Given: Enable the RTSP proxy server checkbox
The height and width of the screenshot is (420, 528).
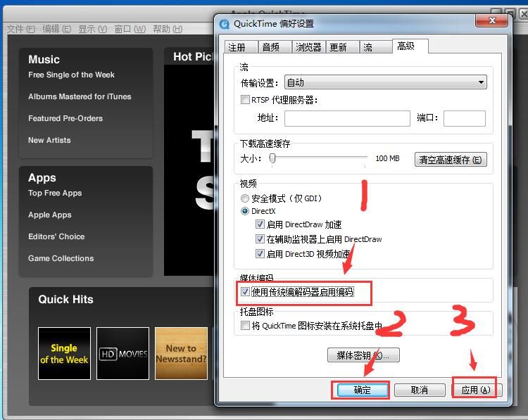Looking at the screenshot, I should coord(246,100).
